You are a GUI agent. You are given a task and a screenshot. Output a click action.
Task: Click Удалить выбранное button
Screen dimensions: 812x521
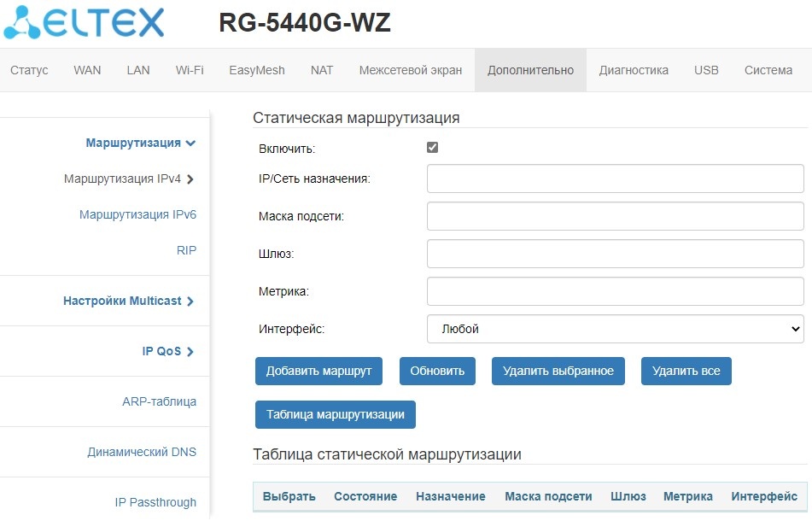coord(558,371)
